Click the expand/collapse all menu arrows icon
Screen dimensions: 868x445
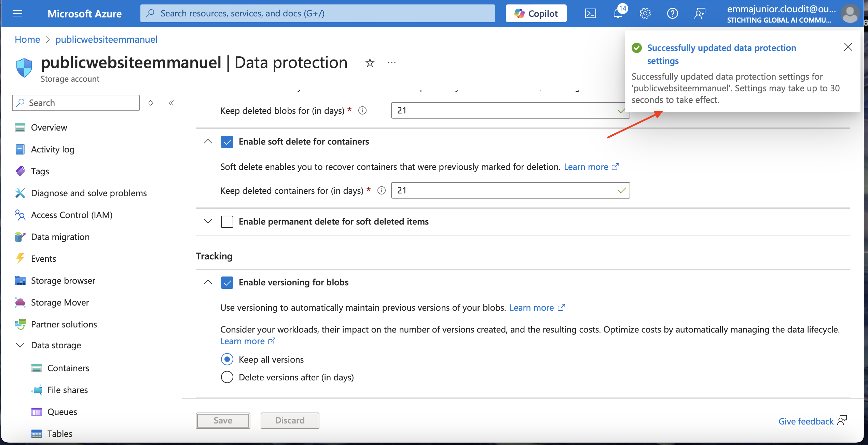tap(151, 103)
